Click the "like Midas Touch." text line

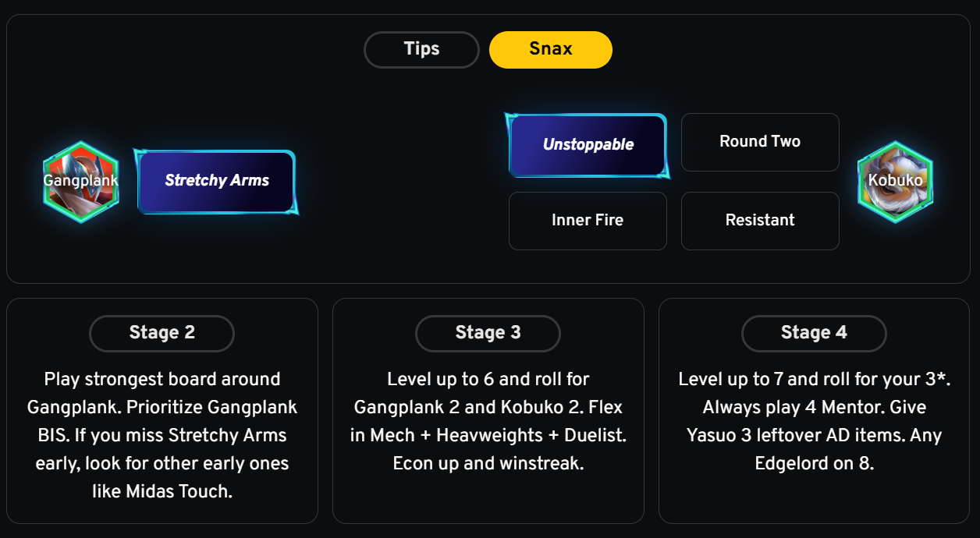162,492
